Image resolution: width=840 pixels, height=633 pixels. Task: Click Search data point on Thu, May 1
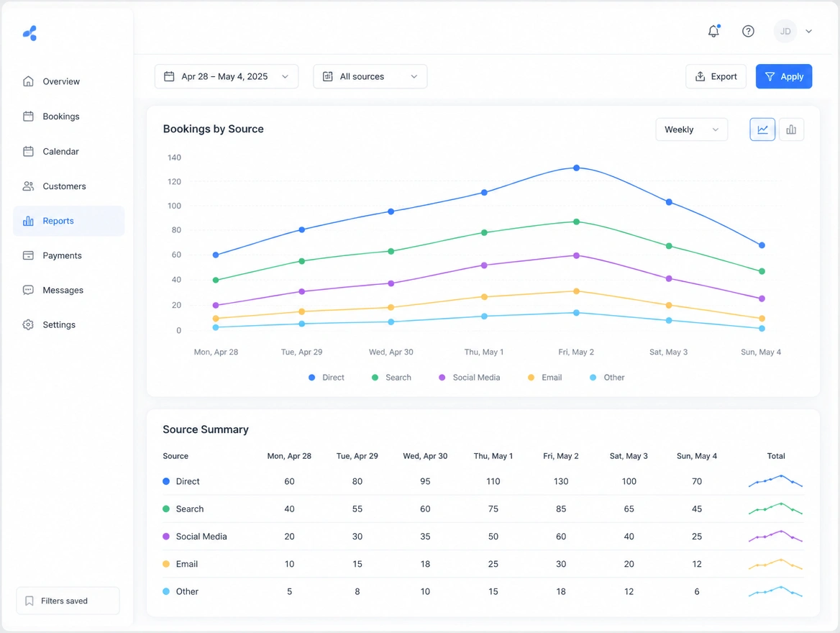(484, 232)
